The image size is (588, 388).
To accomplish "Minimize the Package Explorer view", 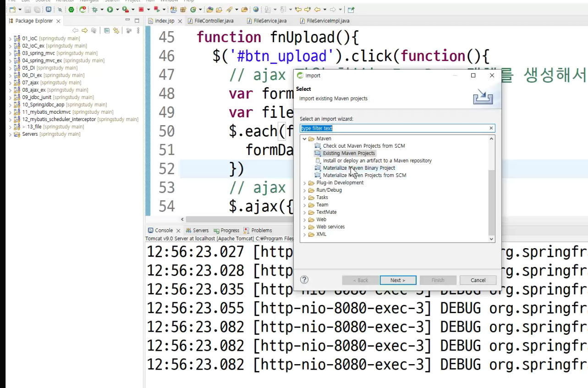I will pos(127,21).
